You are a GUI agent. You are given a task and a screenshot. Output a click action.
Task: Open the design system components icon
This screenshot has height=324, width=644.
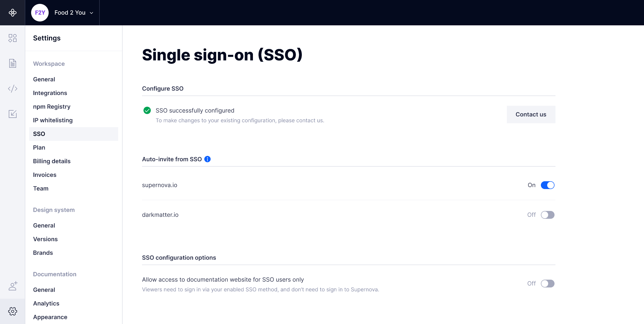(12, 38)
